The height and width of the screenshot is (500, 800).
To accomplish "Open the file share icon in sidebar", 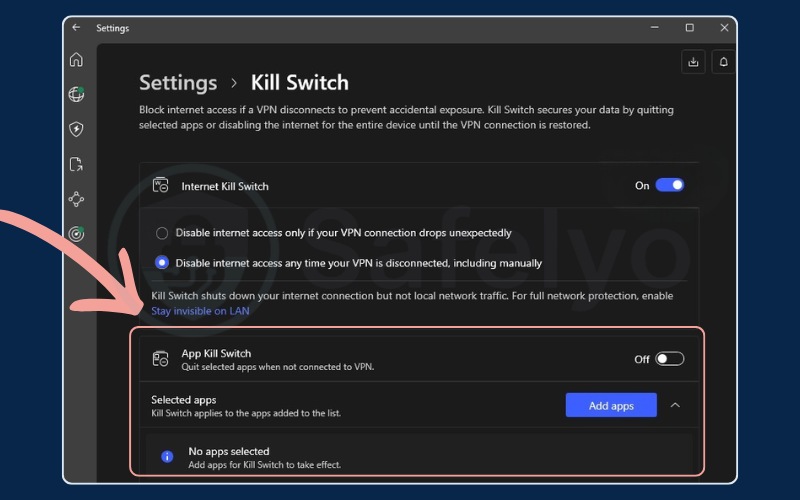I will tap(76, 164).
